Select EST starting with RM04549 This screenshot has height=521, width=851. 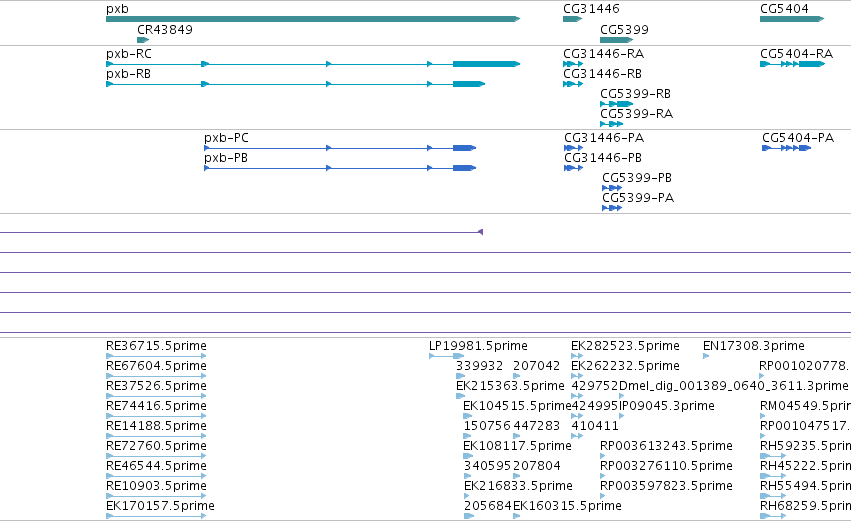[805, 406]
